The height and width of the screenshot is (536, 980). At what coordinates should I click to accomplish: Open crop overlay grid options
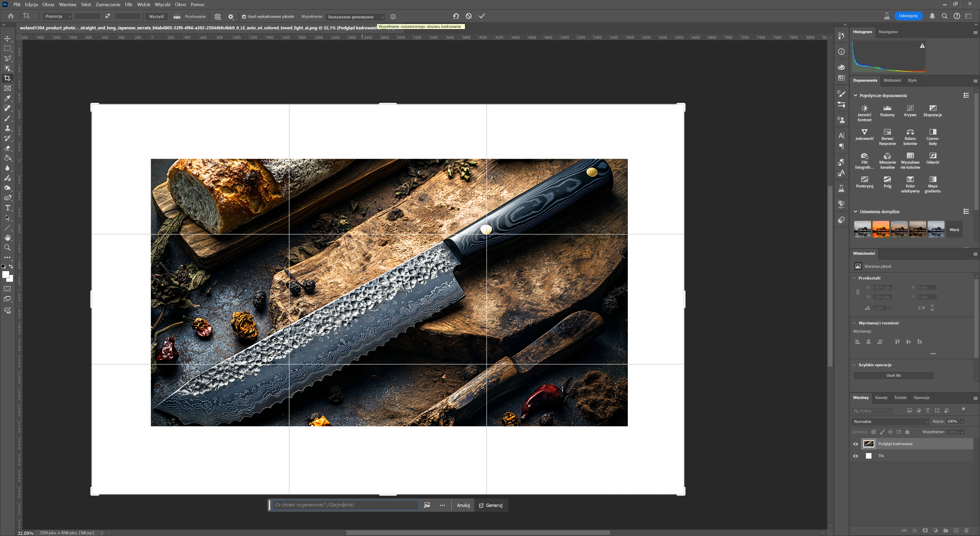(x=218, y=17)
